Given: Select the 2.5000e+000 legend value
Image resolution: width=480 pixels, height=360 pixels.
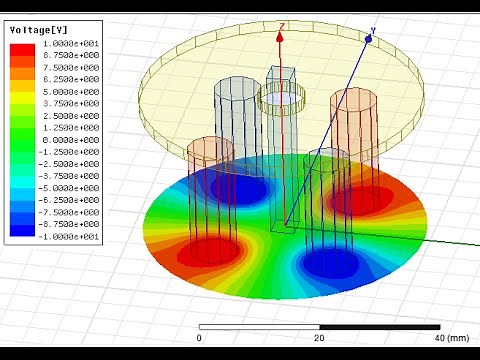Looking at the screenshot, I should pyautogui.click(x=71, y=116).
